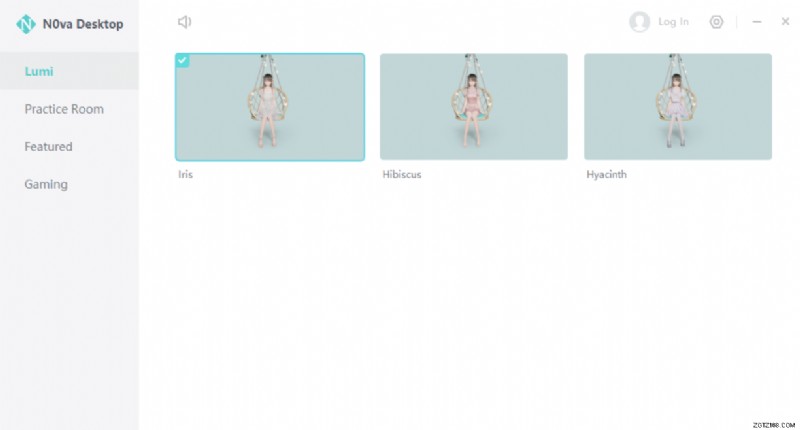Open the Practice Room category

pyautogui.click(x=64, y=109)
